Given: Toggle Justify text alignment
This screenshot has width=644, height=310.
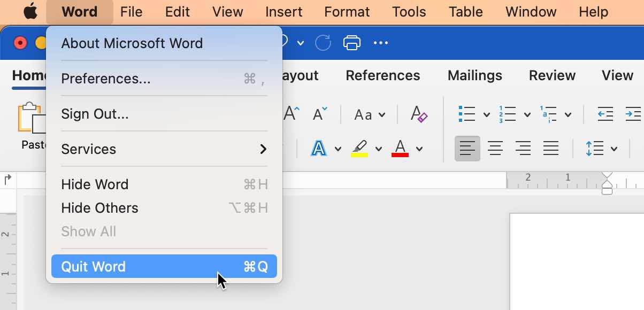Looking at the screenshot, I should coord(551,148).
